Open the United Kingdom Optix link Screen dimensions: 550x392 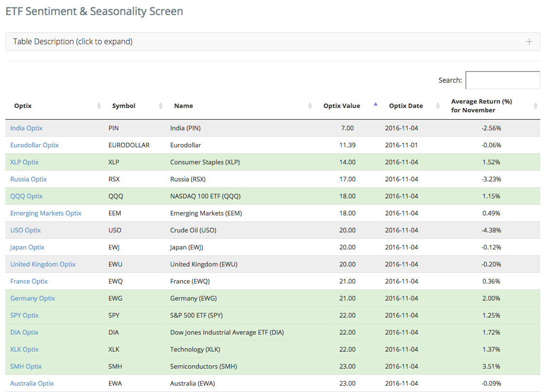[x=43, y=264]
